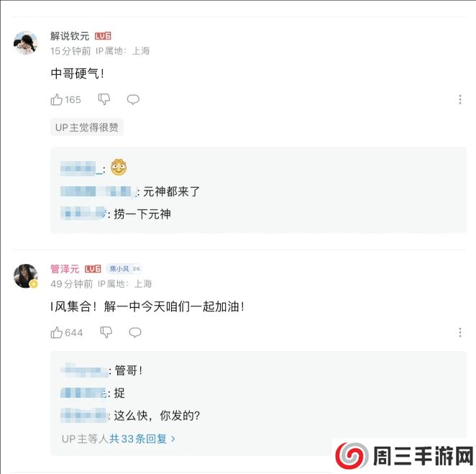Click the 乘小风 fan badge
Screen dimensions: 476x474
point(124,268)
